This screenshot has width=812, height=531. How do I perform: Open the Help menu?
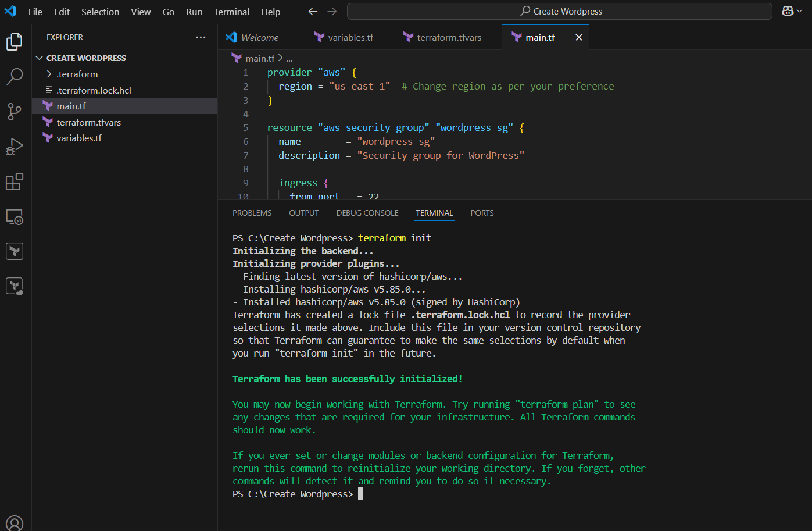click(270, 12)
